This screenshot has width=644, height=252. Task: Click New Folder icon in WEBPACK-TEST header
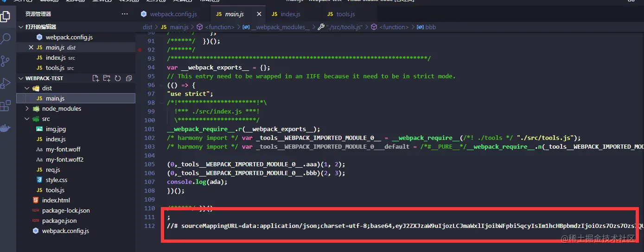point(107,78)
